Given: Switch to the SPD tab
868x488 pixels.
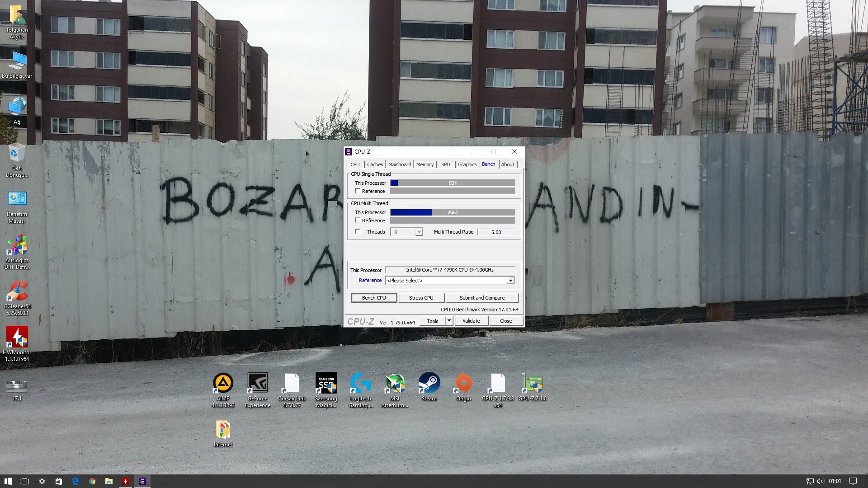Looking at the screenshot, I should click(445, 164).
